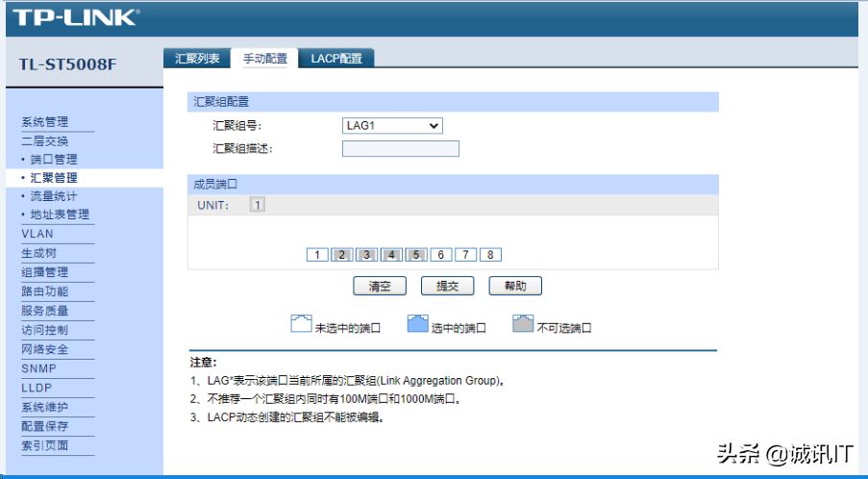This screenshot has height=479, width=868.
Task: Select port 1 in member ports
Action: (x=317, y=255)
